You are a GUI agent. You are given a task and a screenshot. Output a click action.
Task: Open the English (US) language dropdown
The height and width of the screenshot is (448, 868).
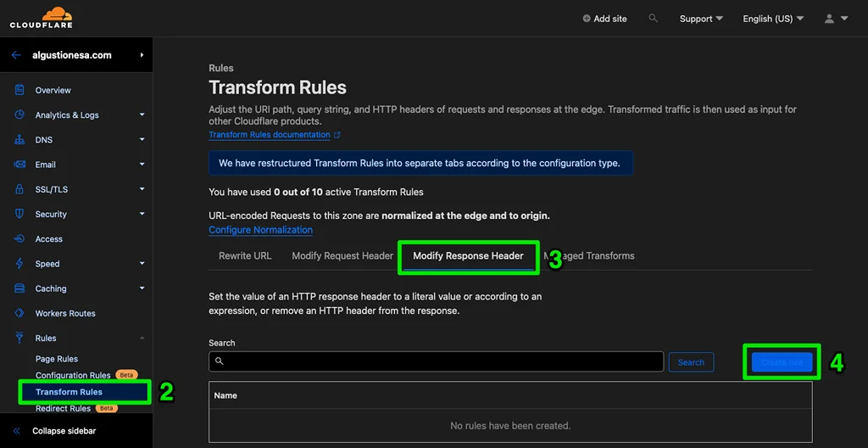pyautogui.click(x=773, y=19)
